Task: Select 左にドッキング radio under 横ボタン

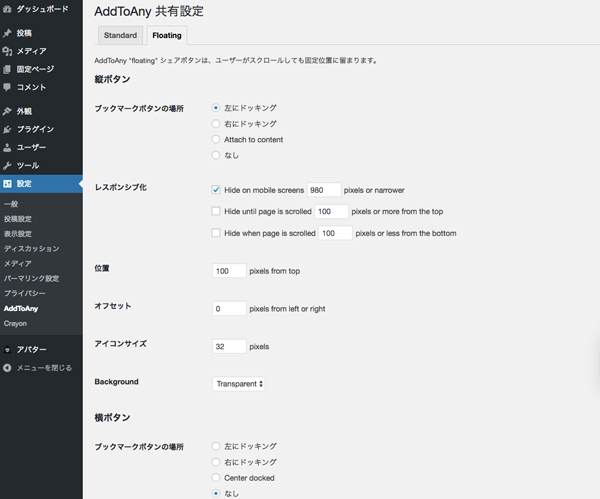Action: pos(216,446)
